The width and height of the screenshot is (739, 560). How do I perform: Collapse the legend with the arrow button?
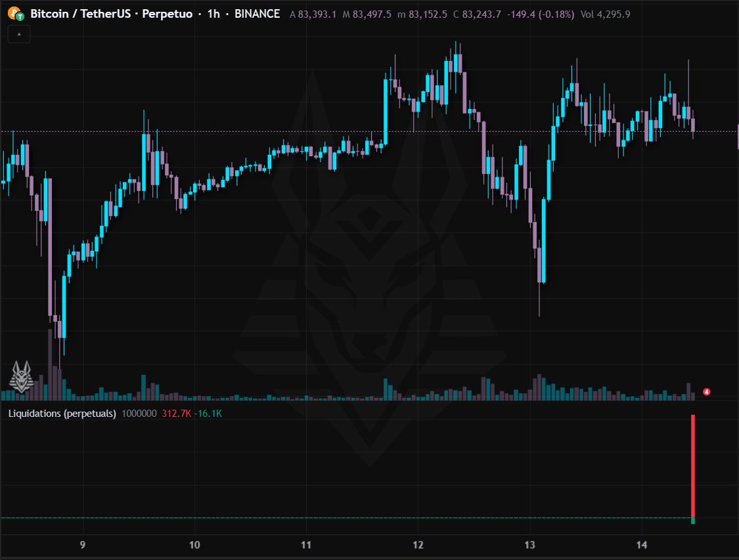coord(19,34)
